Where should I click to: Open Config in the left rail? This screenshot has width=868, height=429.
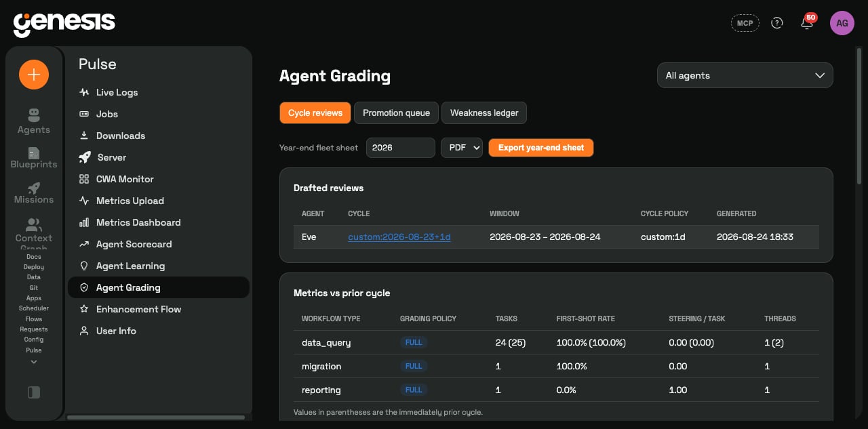(x=34, y=340)
